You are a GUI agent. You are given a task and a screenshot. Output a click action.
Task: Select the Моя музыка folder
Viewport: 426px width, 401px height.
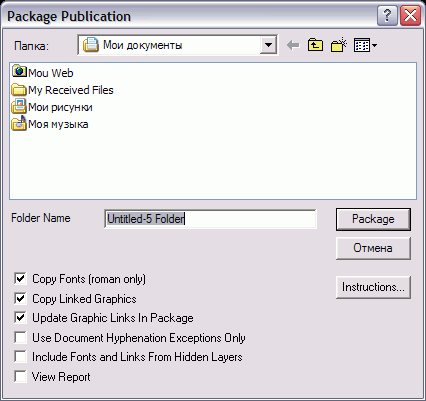coord(50,124)
